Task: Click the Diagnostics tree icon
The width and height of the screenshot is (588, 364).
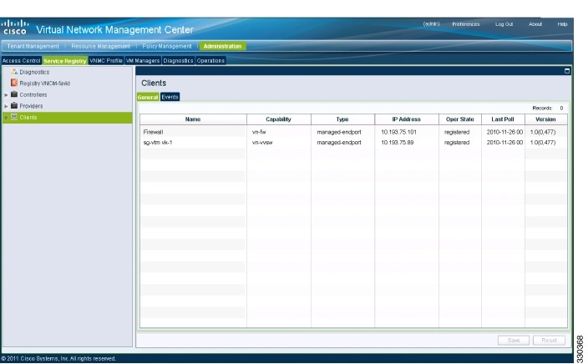Action: tap(14, 72)
